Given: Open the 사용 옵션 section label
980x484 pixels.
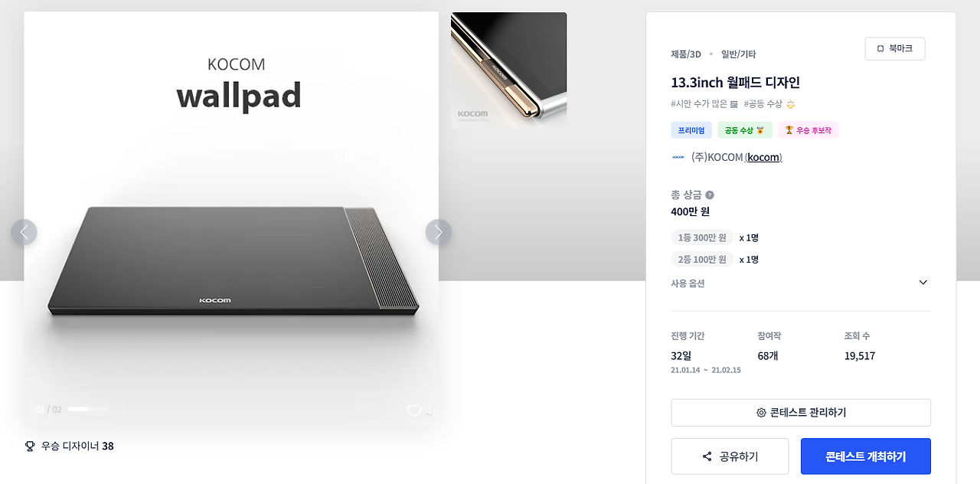Looking at the screenshot, I should click(688, 283).
